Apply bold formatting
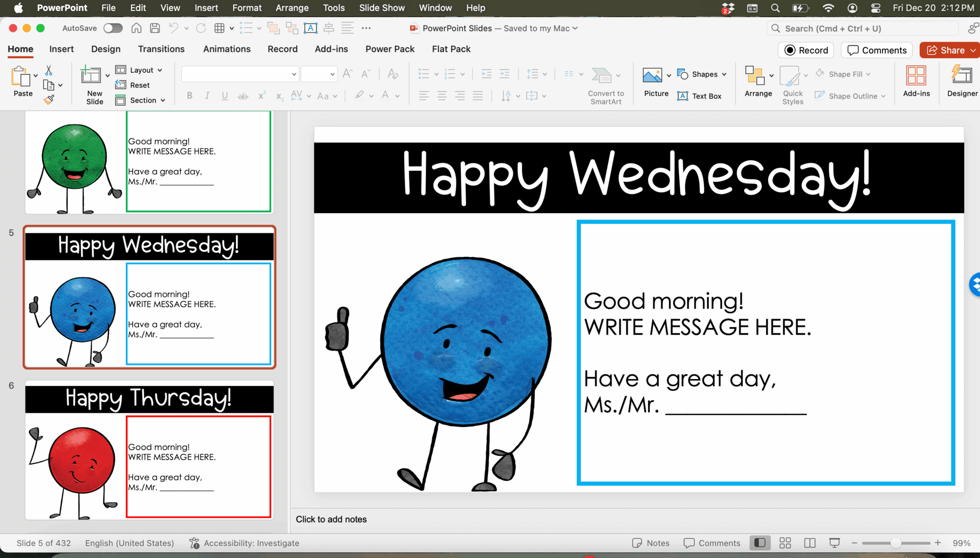Viewport: 980px width, 558px height. tap(189, 96)
